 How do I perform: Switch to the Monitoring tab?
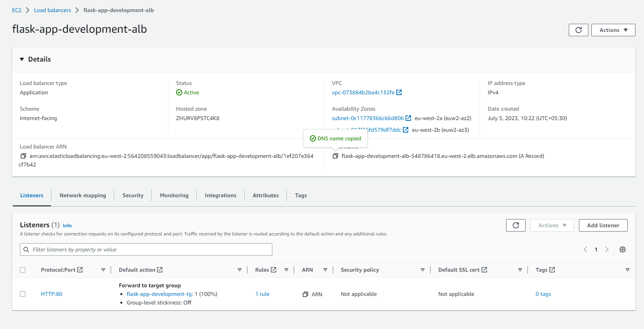174,195
